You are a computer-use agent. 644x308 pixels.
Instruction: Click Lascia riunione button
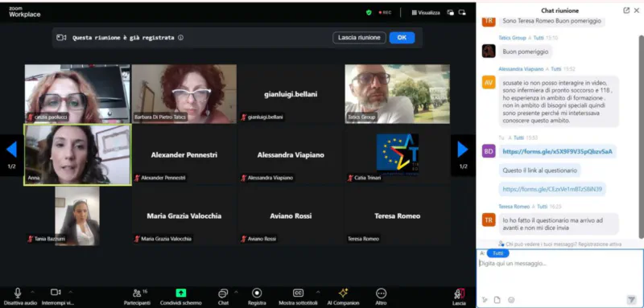359,38
